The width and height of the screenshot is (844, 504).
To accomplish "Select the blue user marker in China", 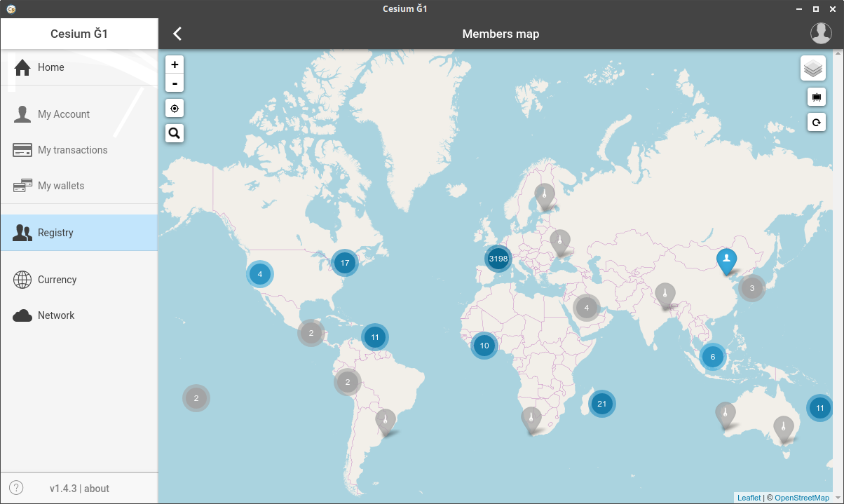I will click(x=727, y=261).
